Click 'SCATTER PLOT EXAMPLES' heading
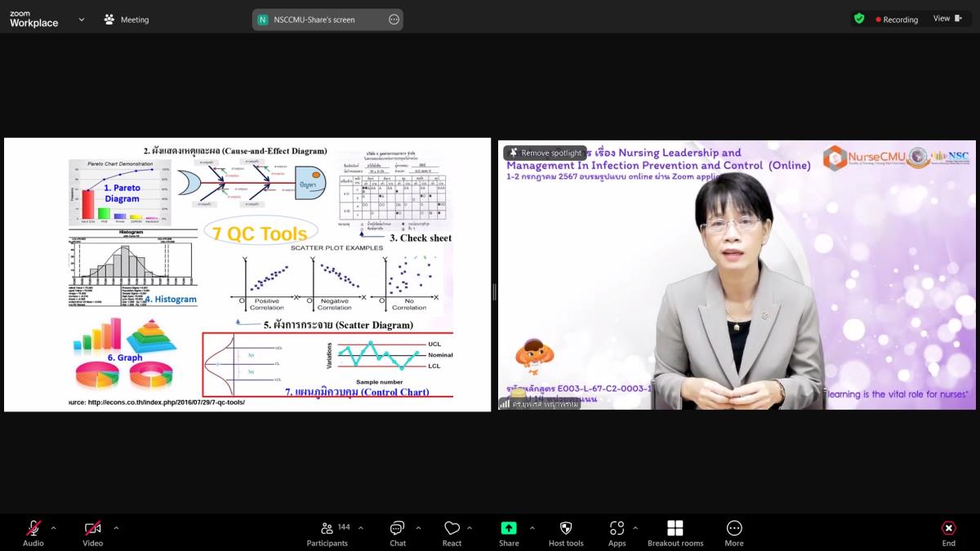Viewport: 980px width, 551px height. 336,247
